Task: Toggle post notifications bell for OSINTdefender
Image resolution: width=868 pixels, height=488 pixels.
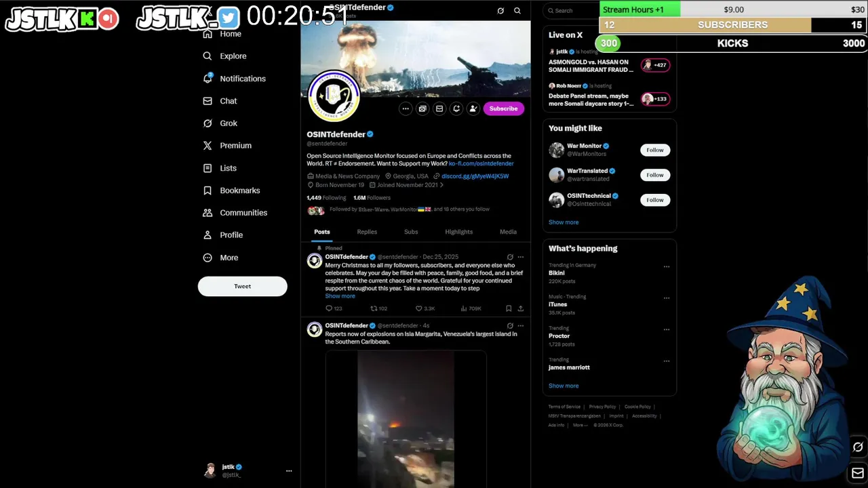Action: pyautogui.click(x=456, y=108)
